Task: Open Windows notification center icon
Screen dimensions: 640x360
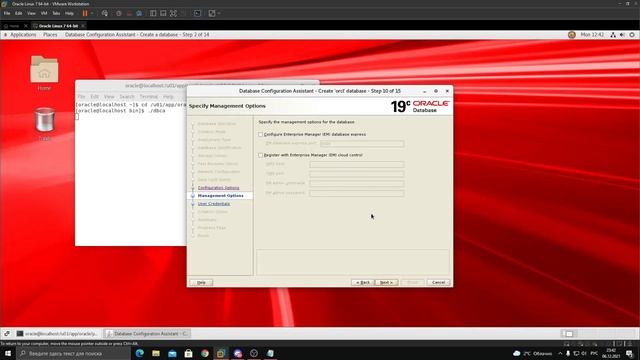Action: coord(630,353)
